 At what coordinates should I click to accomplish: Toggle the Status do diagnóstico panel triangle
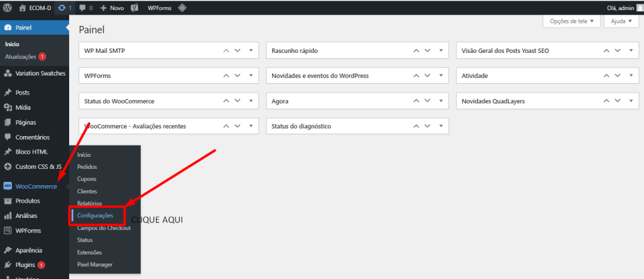coord(441,126)
